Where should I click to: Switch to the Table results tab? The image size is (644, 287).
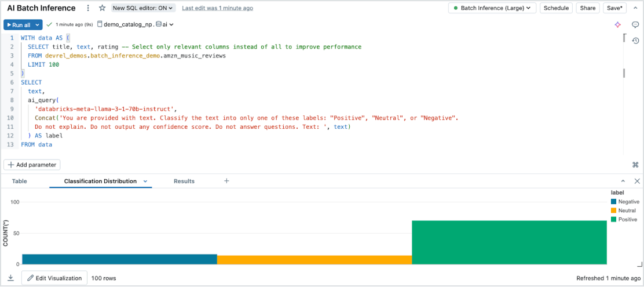[x=19, y=181]
